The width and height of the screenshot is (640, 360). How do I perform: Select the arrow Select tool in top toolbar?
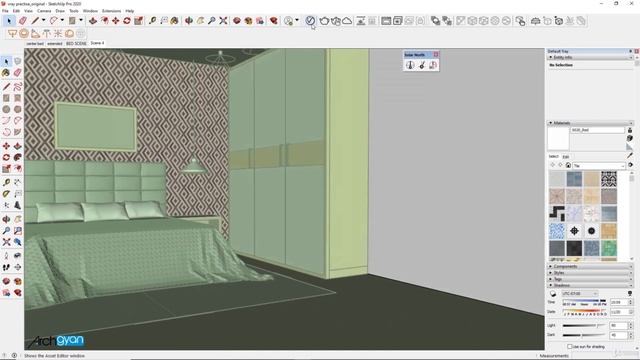(x=9, y=21)
